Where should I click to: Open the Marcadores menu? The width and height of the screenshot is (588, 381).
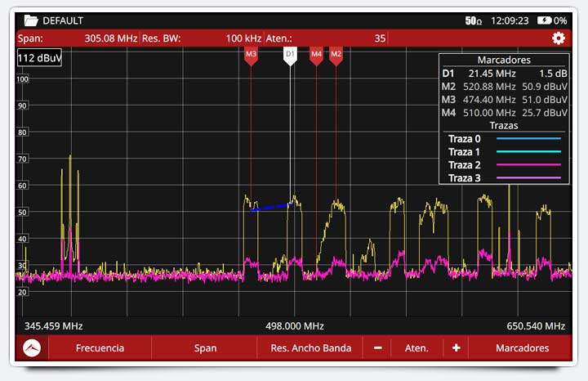522,348
